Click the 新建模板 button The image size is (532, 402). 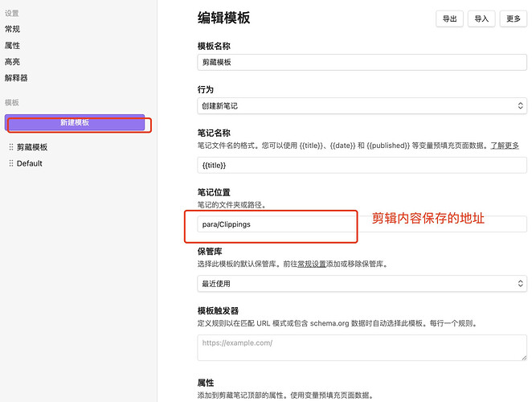[x=75, y=122]
